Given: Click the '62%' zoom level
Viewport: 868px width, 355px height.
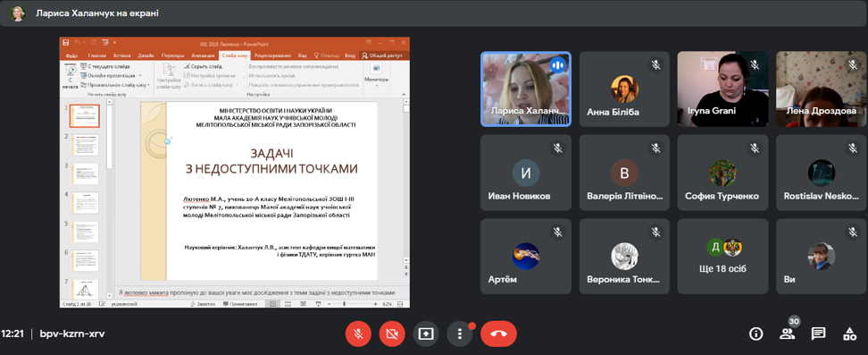Looking at the screenshot, I should pos(387,304).
